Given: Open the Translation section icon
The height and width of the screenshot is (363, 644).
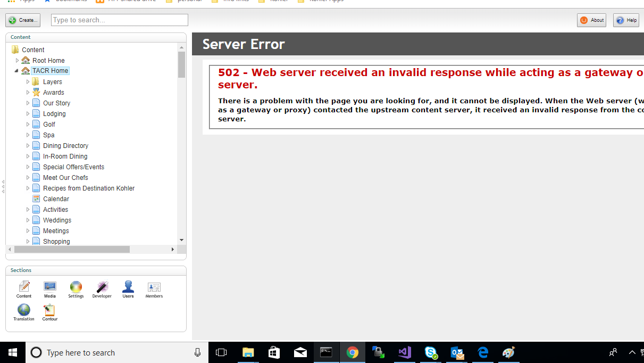Looking at the screenshot, I should (x=24, y=310).
